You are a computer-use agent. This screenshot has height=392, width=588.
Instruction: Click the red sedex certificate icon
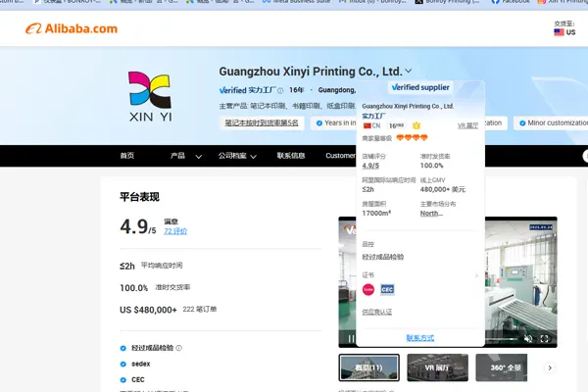[368, 289]
